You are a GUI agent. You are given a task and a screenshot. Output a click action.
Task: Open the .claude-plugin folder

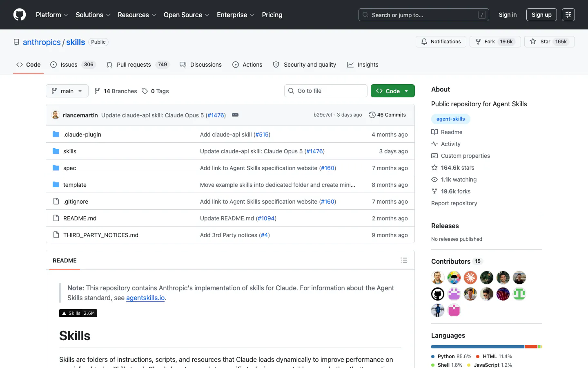pos(82,135)
